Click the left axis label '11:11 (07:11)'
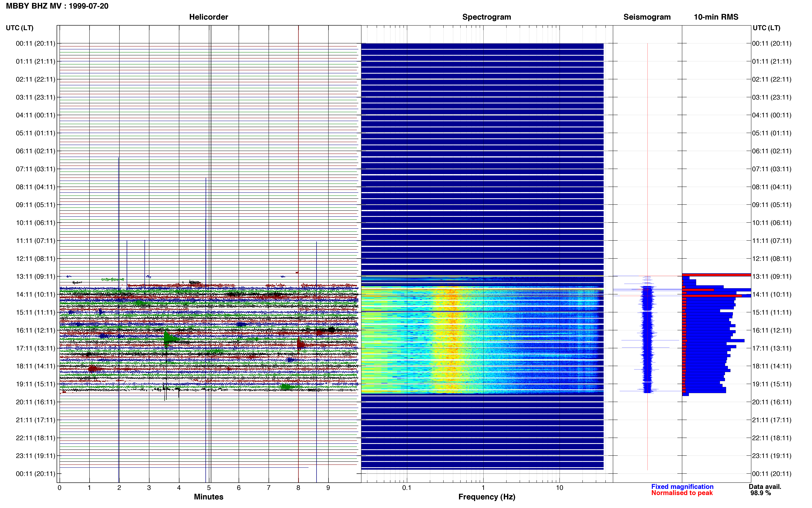 click(36, 240)
